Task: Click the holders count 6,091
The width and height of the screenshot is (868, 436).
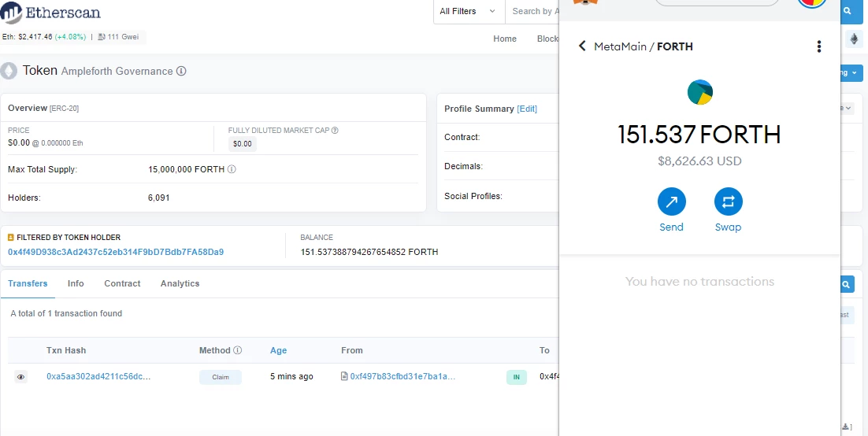Action: pyautogui.click(x=159, y=198)
